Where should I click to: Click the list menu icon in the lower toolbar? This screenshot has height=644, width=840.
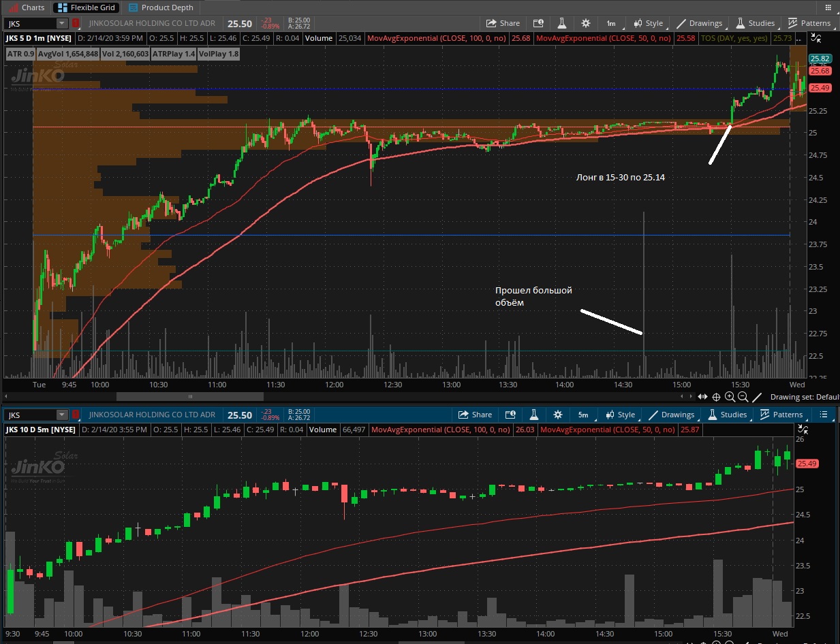point(824,415)
